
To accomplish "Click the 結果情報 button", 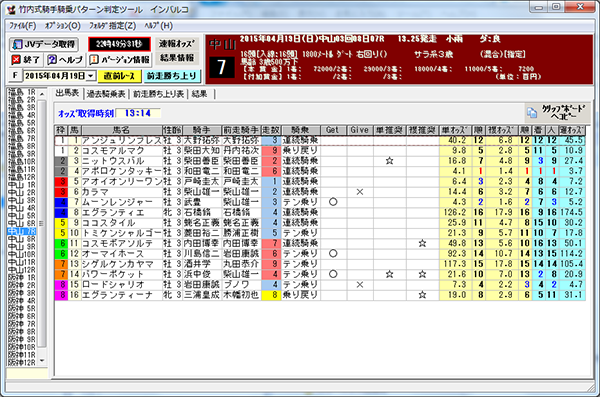I will coord(177,58).
